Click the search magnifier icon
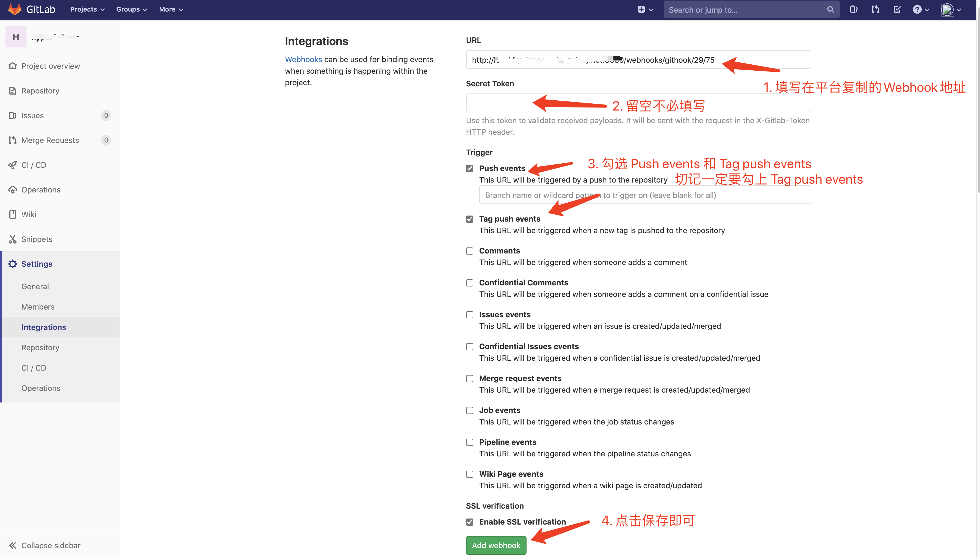 click(x=830, y=10)
